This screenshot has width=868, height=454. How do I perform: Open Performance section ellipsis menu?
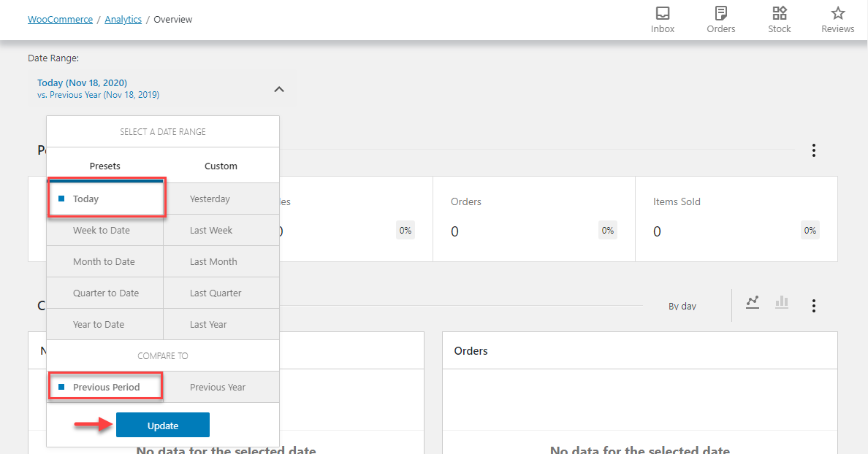[813, 151]
